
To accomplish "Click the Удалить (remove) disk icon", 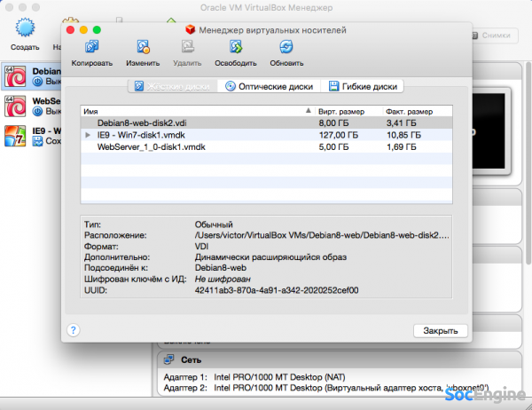I will 187,46.
